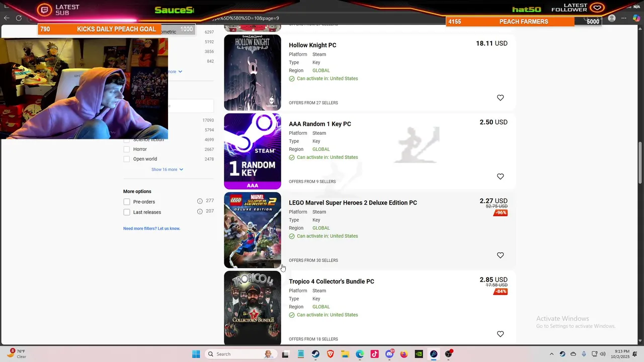
Task: Click OFFERS FROM 9 SELLERS text
Action: tap(312, 182)
